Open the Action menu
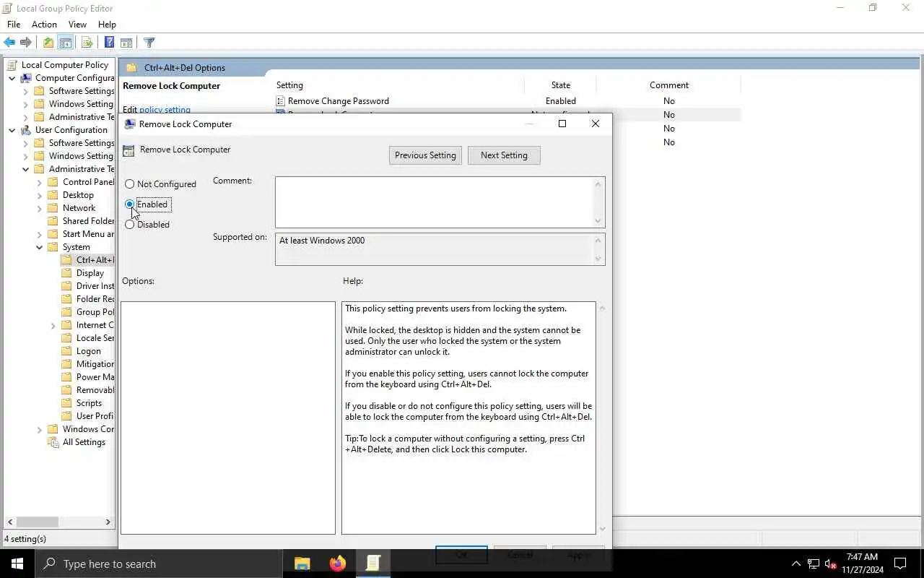The height and width of the screenshot is (578, 924). (x=44, y=25)
